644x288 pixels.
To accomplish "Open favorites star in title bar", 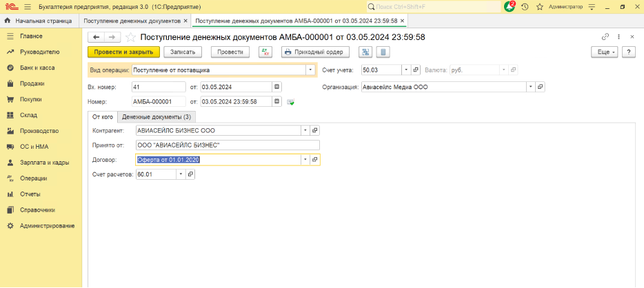I will [540, 7].
